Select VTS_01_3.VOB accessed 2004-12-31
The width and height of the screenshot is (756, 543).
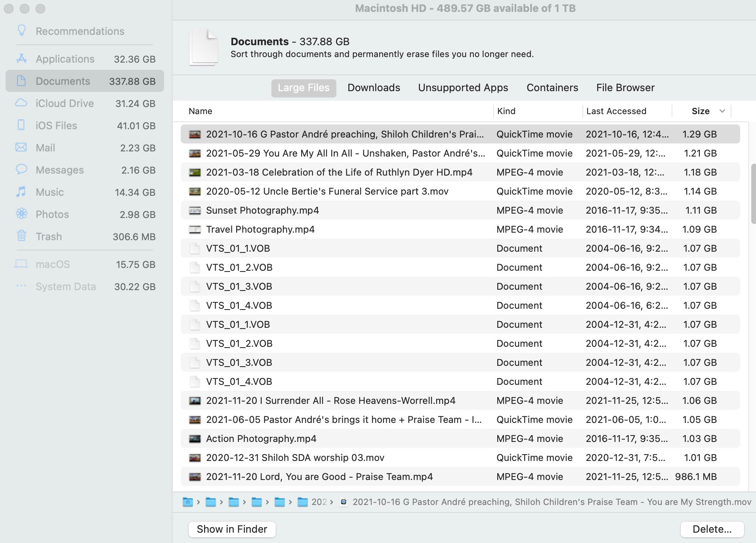[x=460, y=362]
